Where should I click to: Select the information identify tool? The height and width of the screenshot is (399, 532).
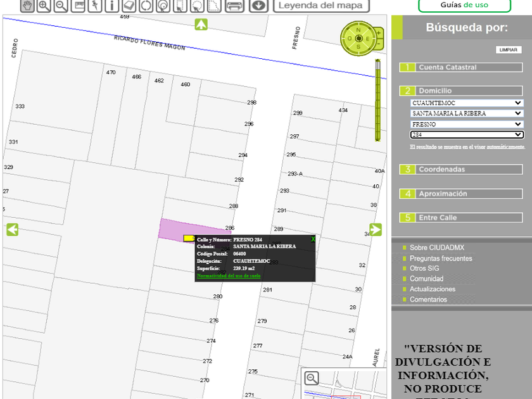tap(112, 6)
